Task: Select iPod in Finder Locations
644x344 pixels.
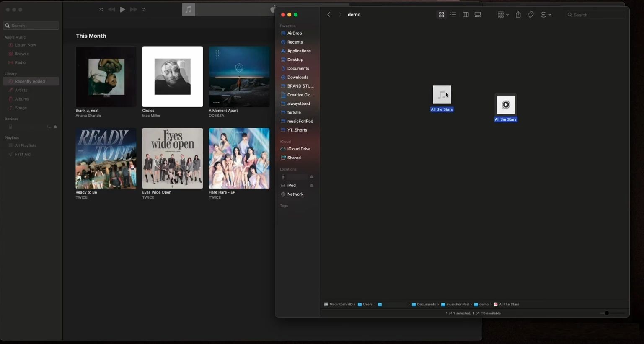Action: 292,185
